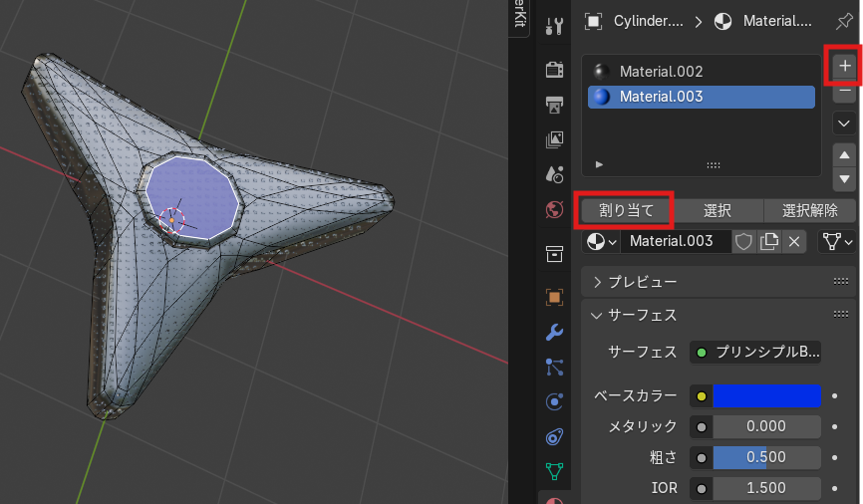This screenshot has height=504, width=863.
Task: Open the Modifiers wrench tab
Action: pyautogui.click(x=554, y=333)
